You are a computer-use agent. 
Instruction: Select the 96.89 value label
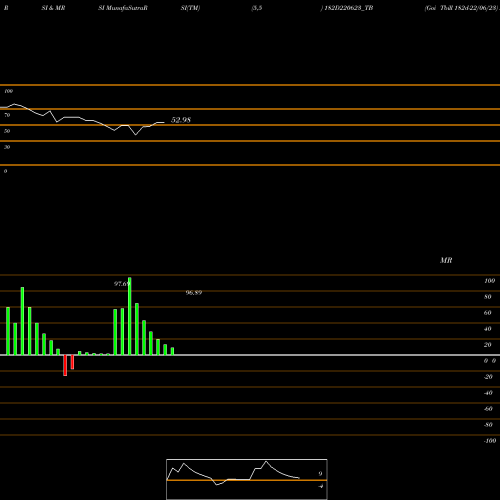(x=194, y=293)
